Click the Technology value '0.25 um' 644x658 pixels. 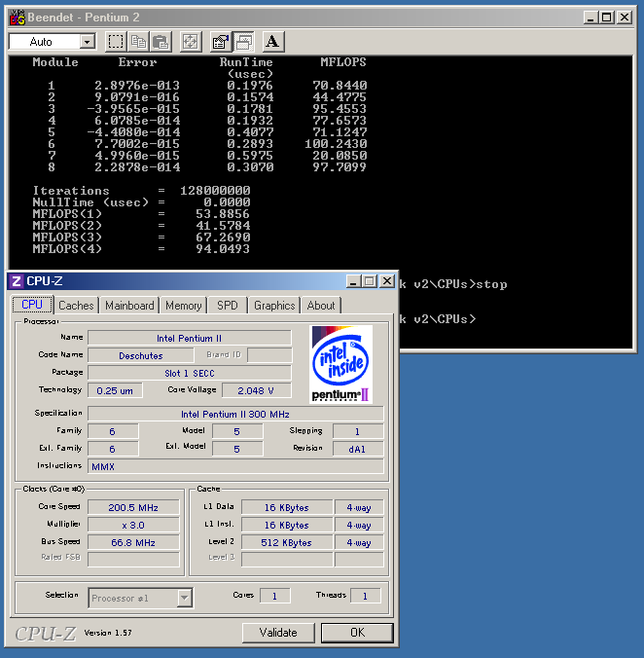tap(115, 390)
